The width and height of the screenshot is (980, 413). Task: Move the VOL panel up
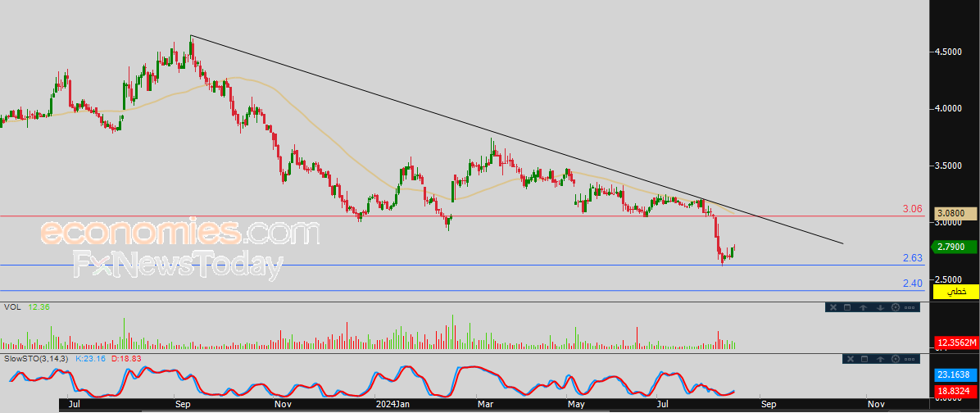point(863,307)
